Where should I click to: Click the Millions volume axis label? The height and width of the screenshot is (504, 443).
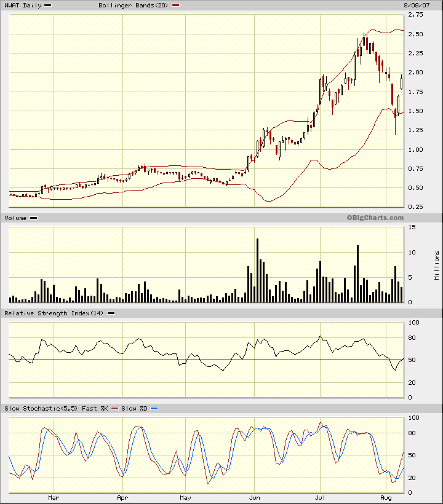pyautogui.click(x=437, y=264)
